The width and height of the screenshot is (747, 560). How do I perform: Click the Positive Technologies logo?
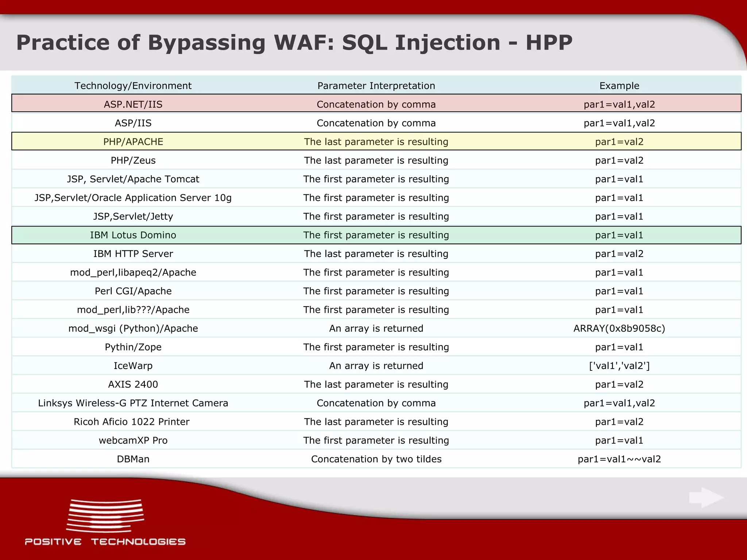105,522
